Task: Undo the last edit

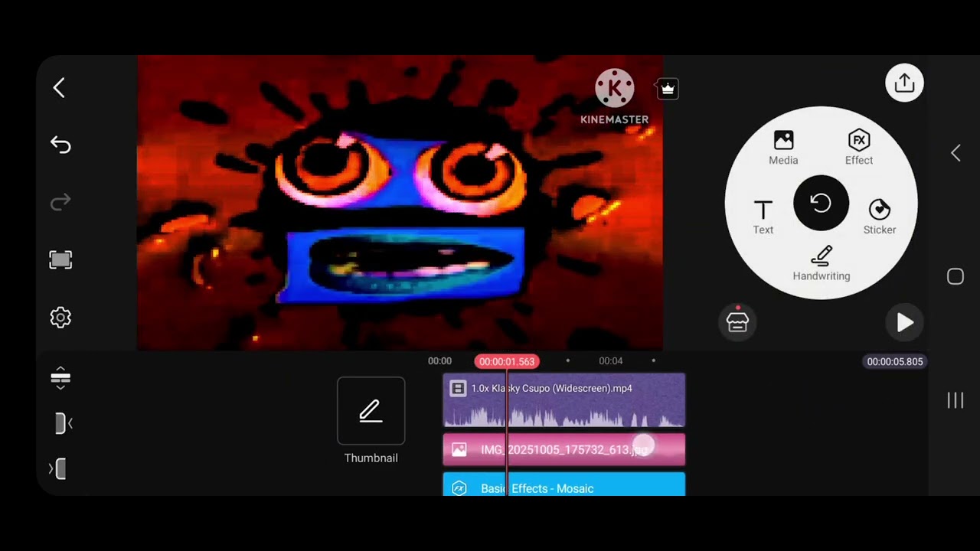Action: [x=60, y=145]
